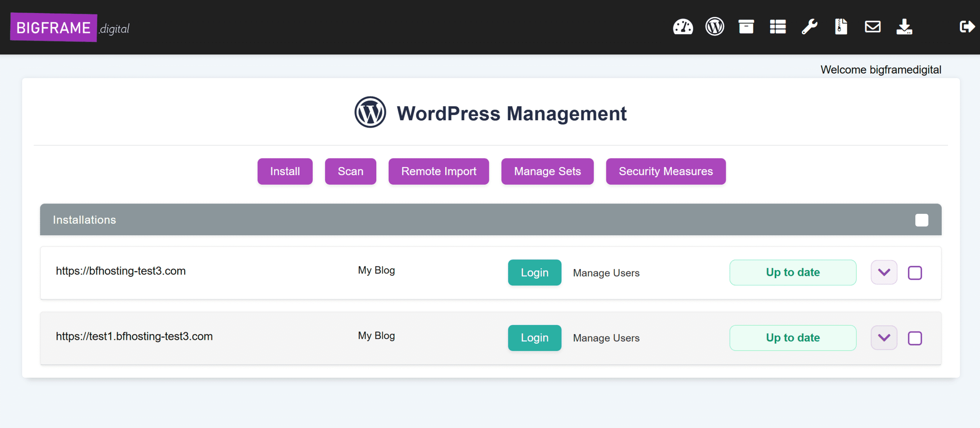980x428 pixels.
Task: Open the archive box icon
Action: pyautogui.click(x=746, y=27)
